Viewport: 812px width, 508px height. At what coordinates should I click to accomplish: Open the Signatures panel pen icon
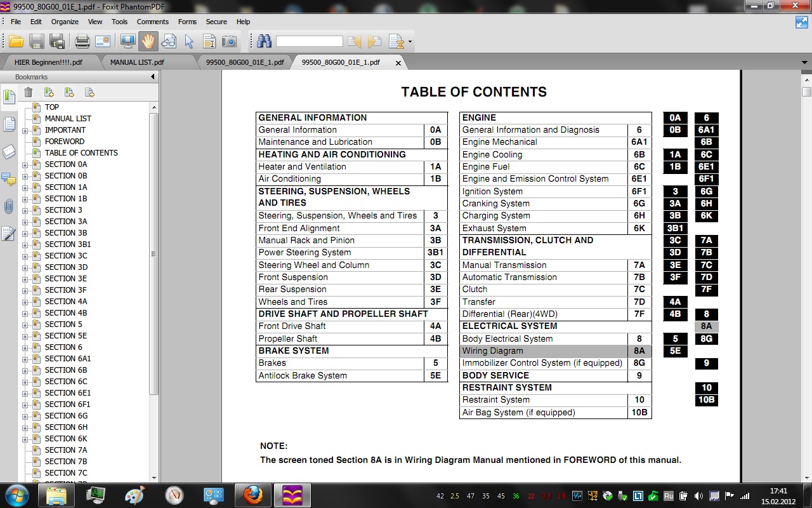point(9,234)
